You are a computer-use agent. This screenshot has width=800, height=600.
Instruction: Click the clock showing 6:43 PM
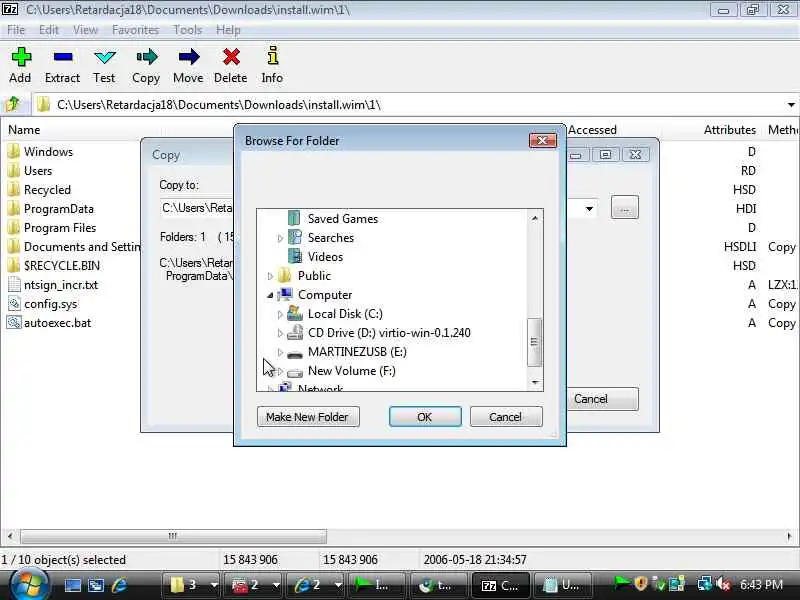tap(761, 585)
